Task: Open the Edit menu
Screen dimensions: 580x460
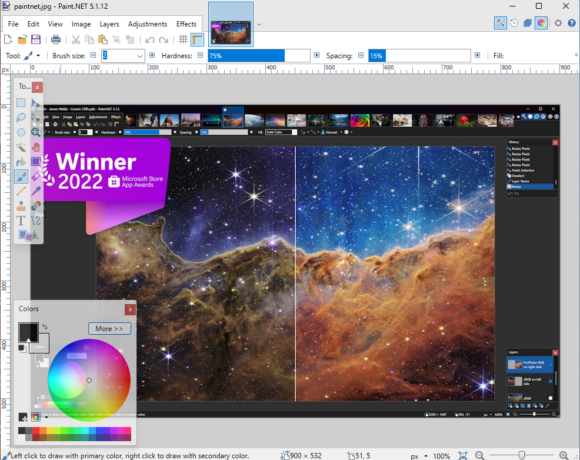Action: pos(33,24)
